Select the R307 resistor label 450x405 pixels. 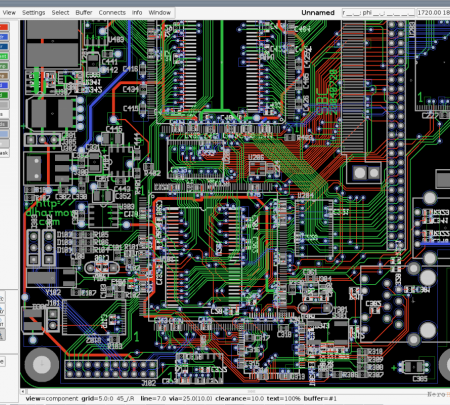pyautogui.click(x=375, y=375)
